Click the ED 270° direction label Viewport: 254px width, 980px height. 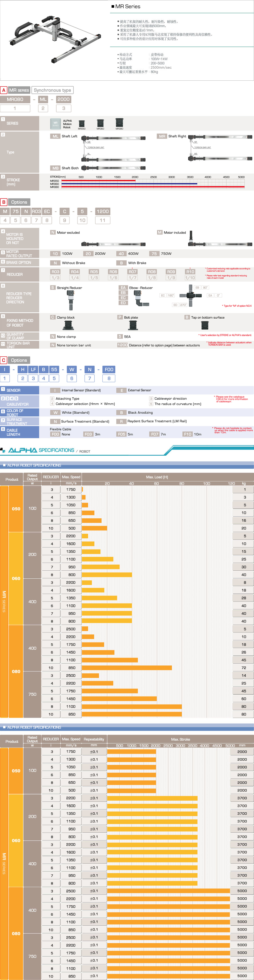click(180, 305)
